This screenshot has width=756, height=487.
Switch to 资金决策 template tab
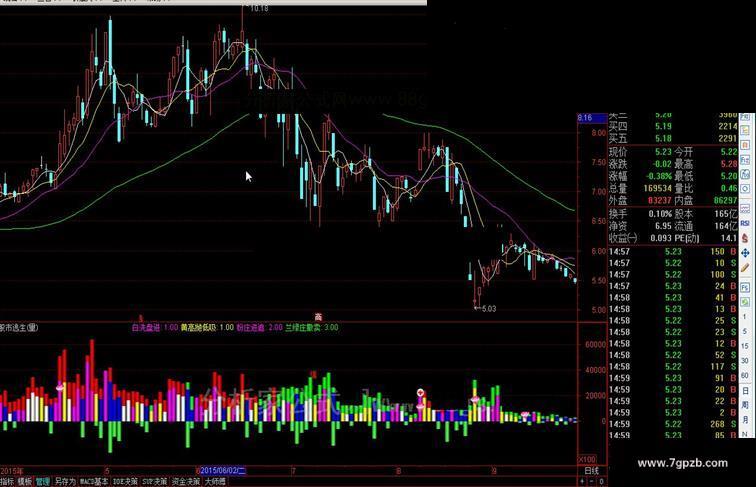pos(186,482)
